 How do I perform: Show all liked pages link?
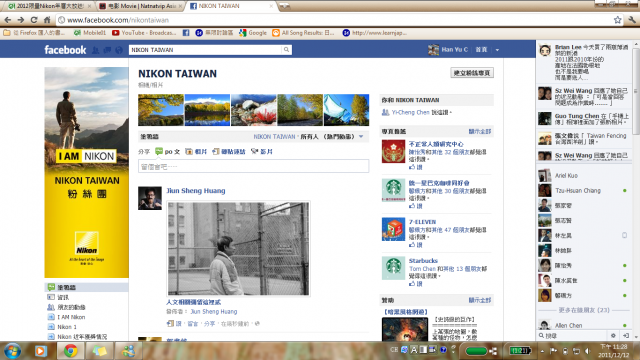[480, 131]
